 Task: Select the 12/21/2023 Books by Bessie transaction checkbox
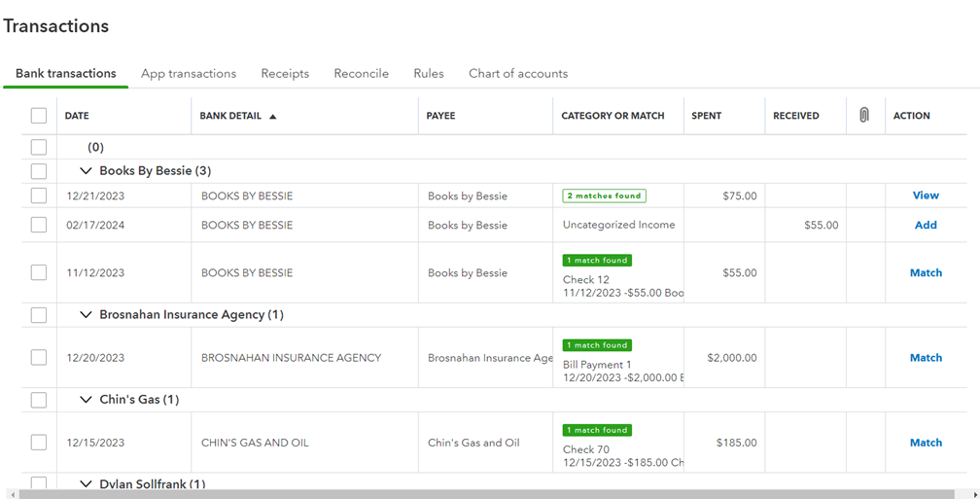(39, 196)
